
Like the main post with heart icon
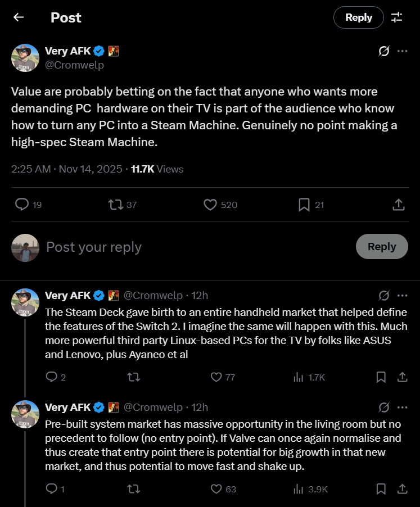click(x=210, y=205)
